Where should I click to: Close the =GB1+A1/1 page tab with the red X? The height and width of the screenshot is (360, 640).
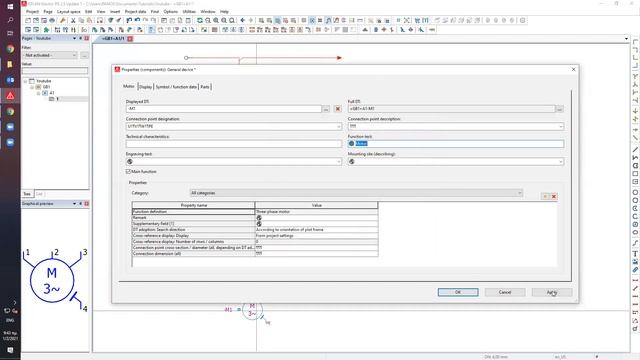click(x=130, y=39)
